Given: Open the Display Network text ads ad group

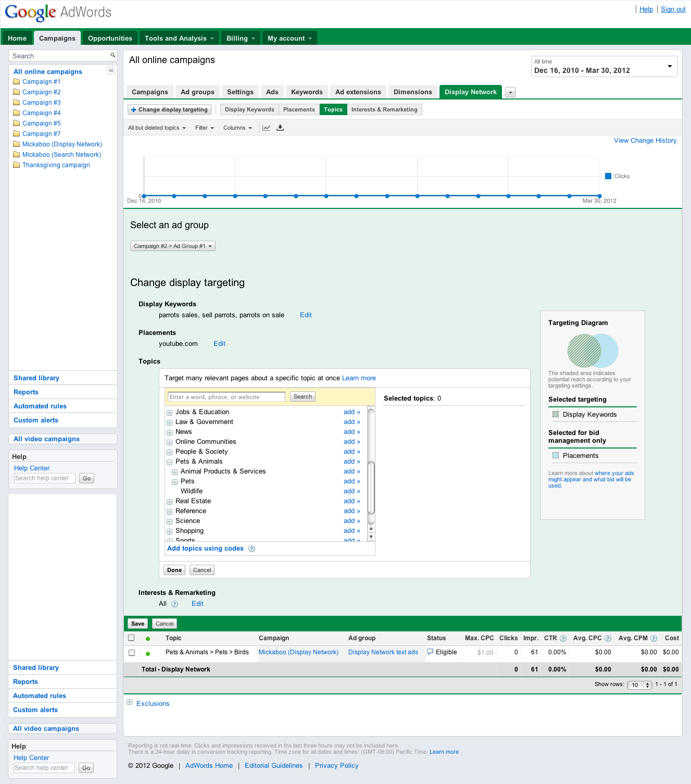Looking at the screenshot, I should coord(383,652).
